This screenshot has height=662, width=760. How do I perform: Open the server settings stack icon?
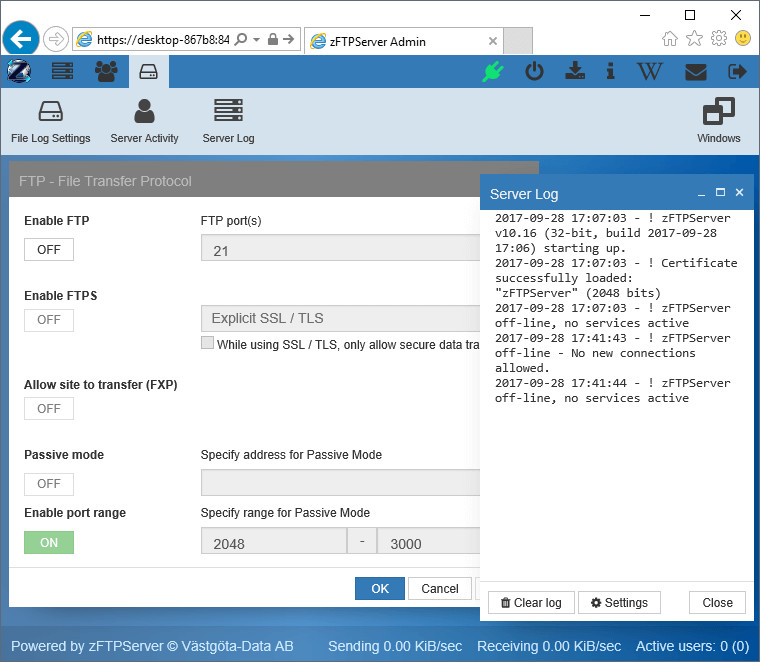[63, 71]
